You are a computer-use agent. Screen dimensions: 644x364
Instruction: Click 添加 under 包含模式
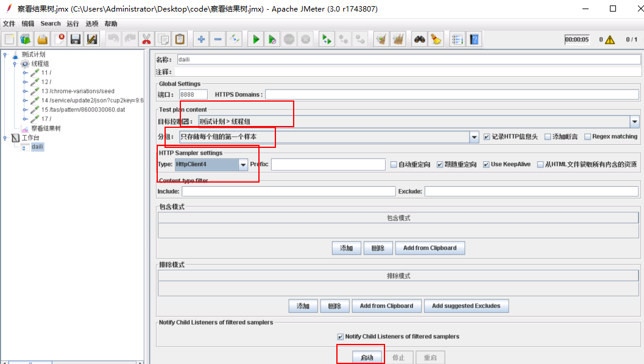(x=346, y=248)
